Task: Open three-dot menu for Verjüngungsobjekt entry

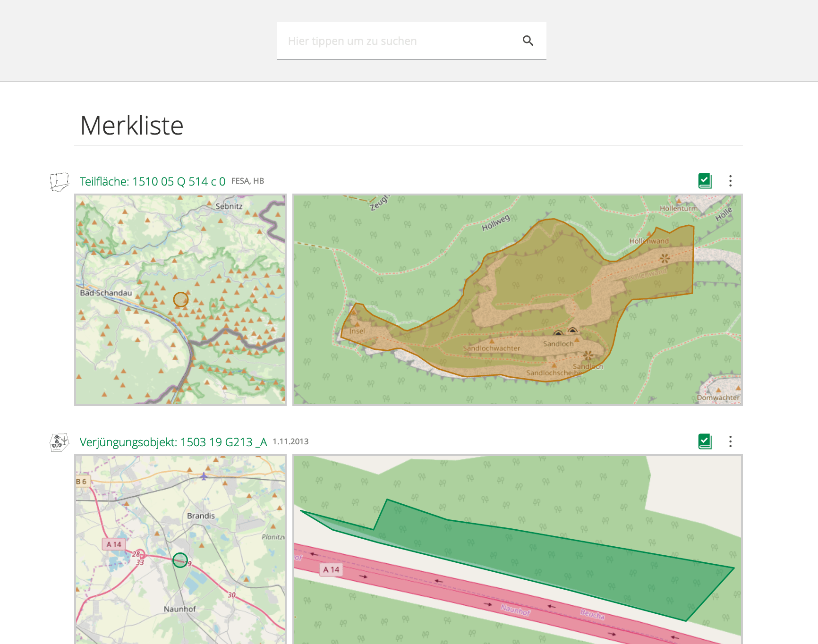Action: [x=730, y=441]
